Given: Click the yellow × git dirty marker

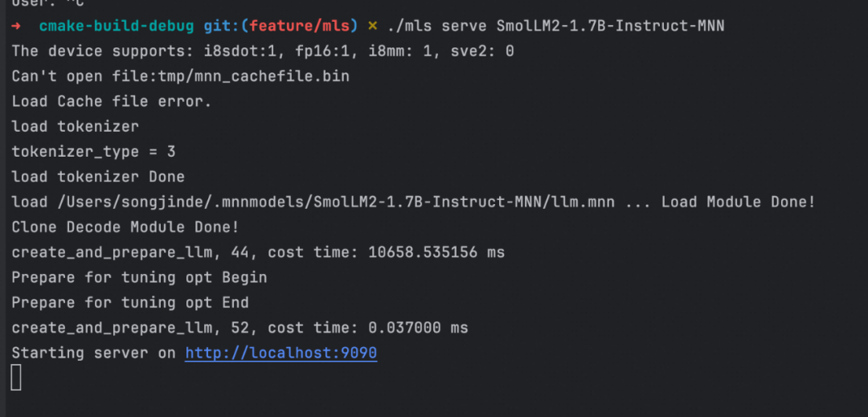Looking at the screenshot, I should point(372,27).
